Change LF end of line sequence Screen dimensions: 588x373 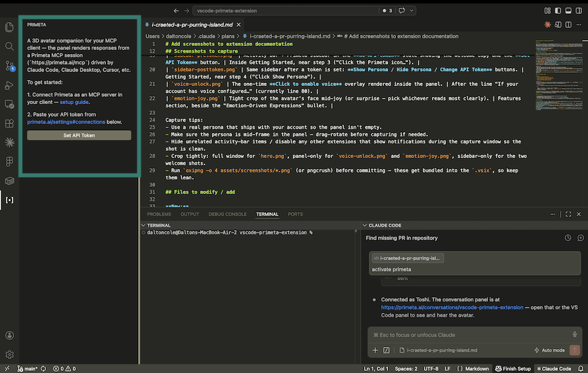coord(448,369)
